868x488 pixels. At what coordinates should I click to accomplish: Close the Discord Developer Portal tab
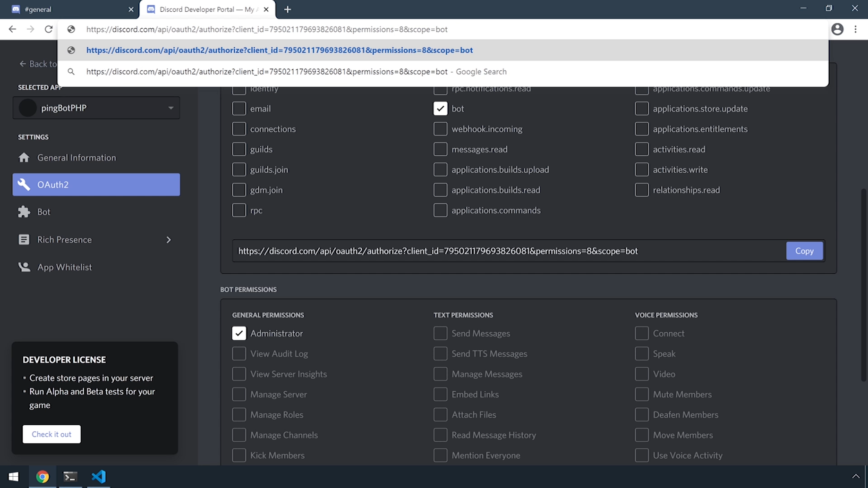(266, 9)
